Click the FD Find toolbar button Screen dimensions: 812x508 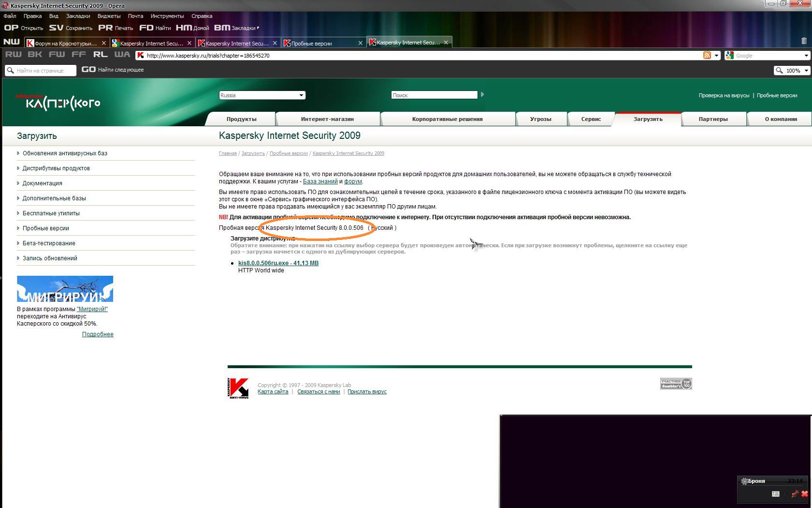(x=155, y=28)
